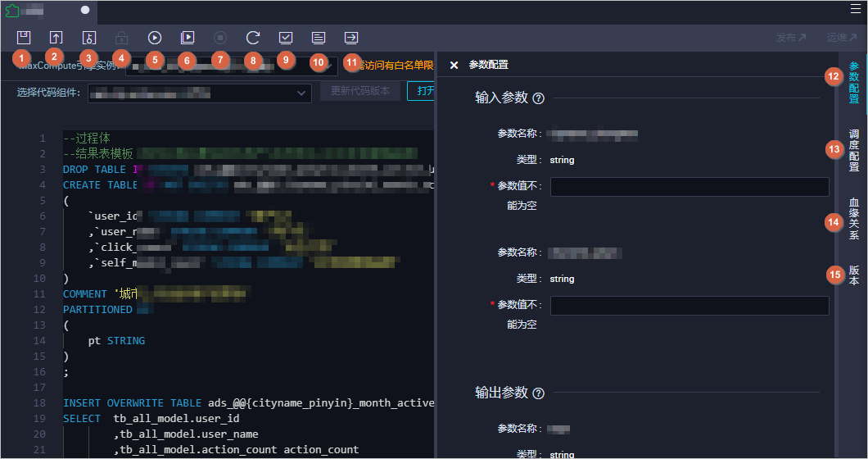Open the hamburger menu at top right

coord(855,9)
